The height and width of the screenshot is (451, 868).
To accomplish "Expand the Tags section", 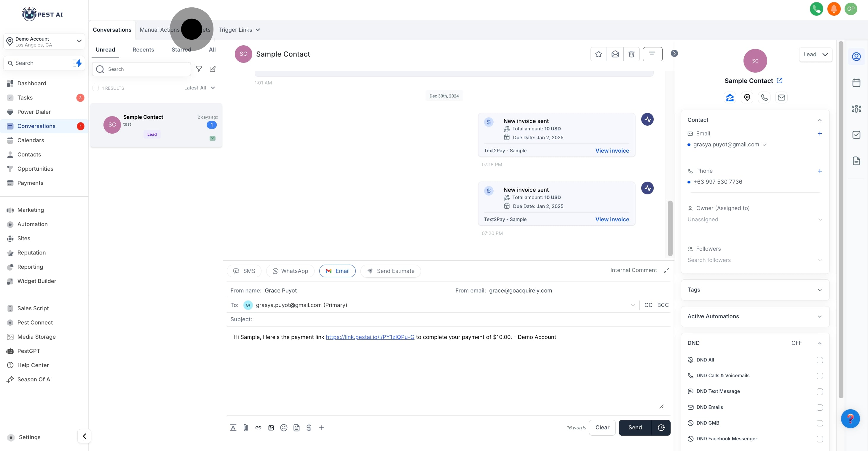I will [755, 290].
